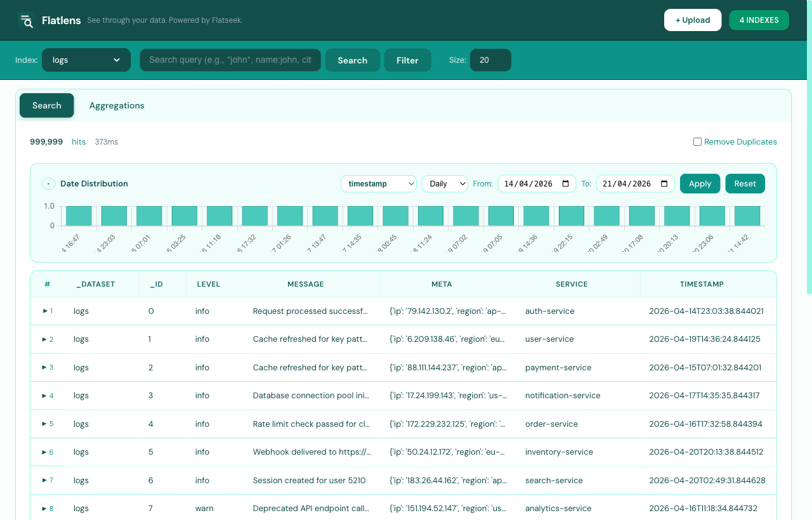This screenshot has width=812, height=520.
Task: Select the first histogram bar in Date Distribution
Action: 78,215
